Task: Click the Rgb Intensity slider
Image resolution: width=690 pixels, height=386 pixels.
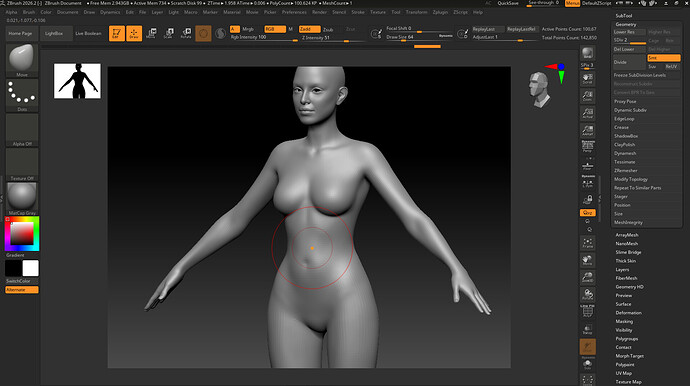Action: coord(264,38)
